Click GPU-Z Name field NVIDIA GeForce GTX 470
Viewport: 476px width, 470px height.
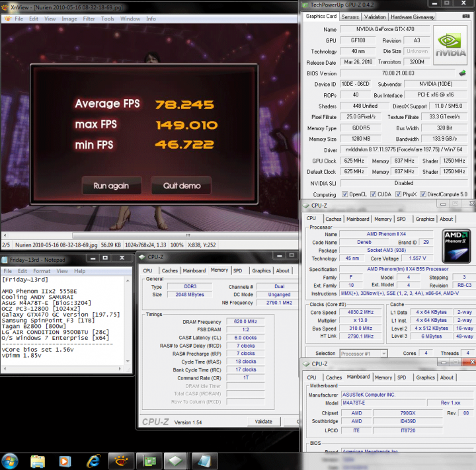pyautogui.click(x=385, y=29)
